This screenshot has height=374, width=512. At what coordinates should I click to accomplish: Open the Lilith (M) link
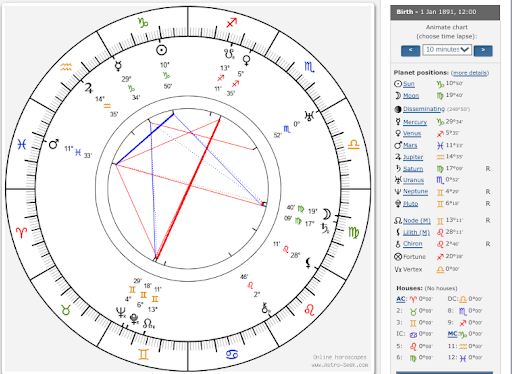(x=416, y=232)
